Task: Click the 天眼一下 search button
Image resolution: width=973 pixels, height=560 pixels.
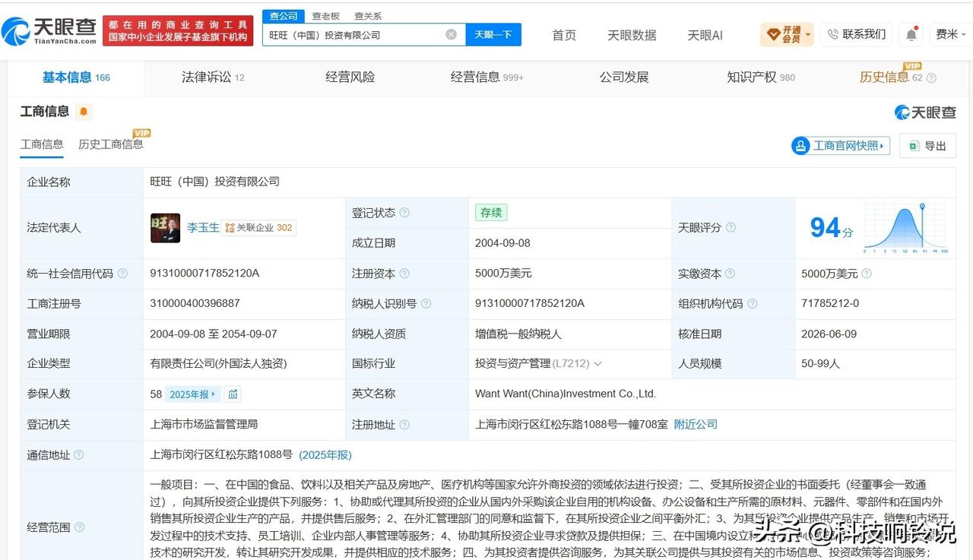Action: pyautogui.click(x=493, y=34)
